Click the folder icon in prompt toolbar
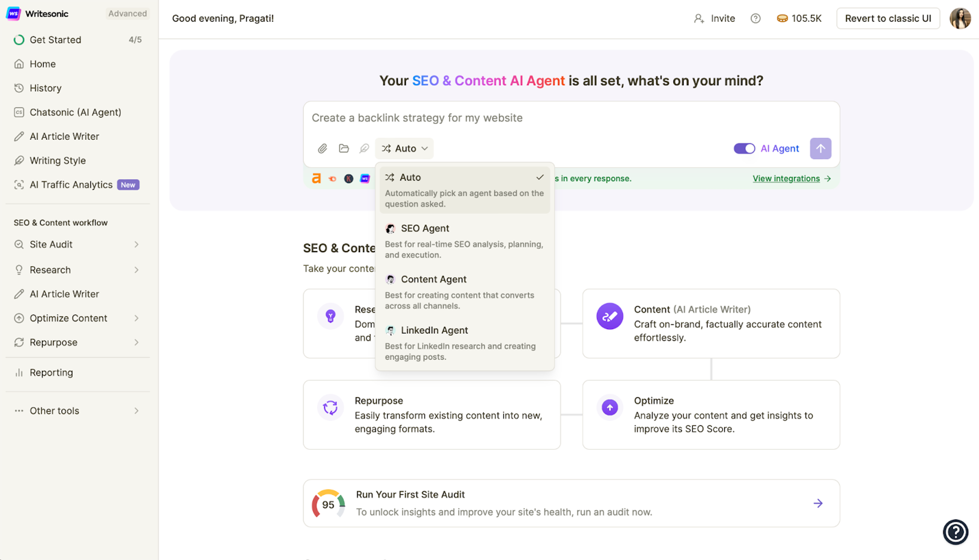Image resolution: width=979 pixels, height=560 pixels. 344,148
